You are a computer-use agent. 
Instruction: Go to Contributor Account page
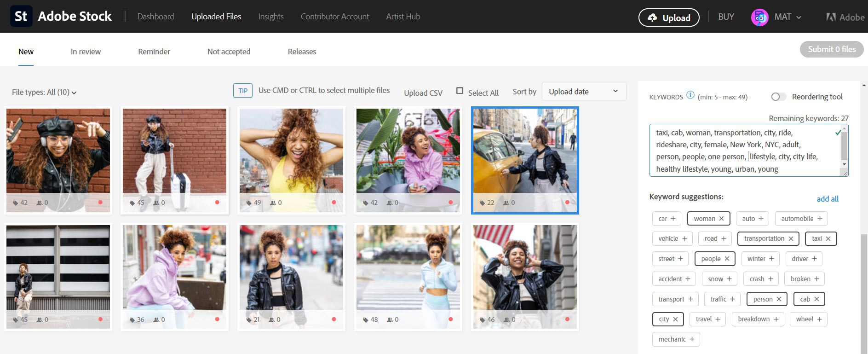(x=335, y=17)
